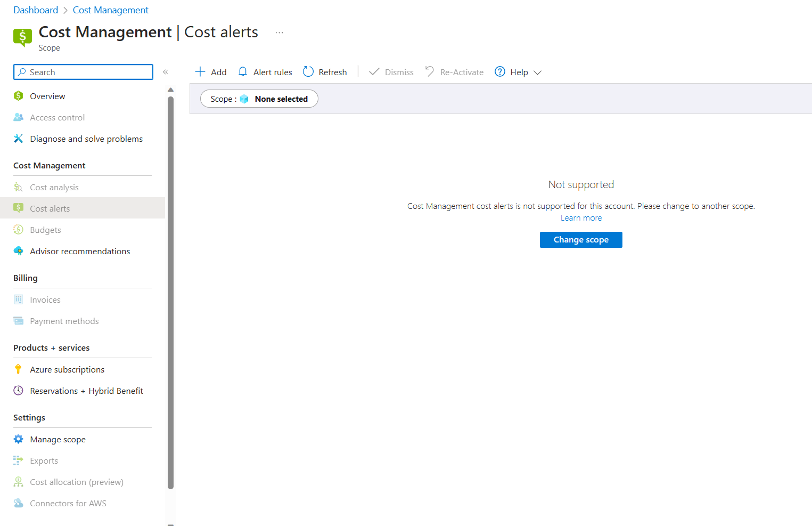
Task: Open the Scope selector pill
Action: tap(259, 99)
